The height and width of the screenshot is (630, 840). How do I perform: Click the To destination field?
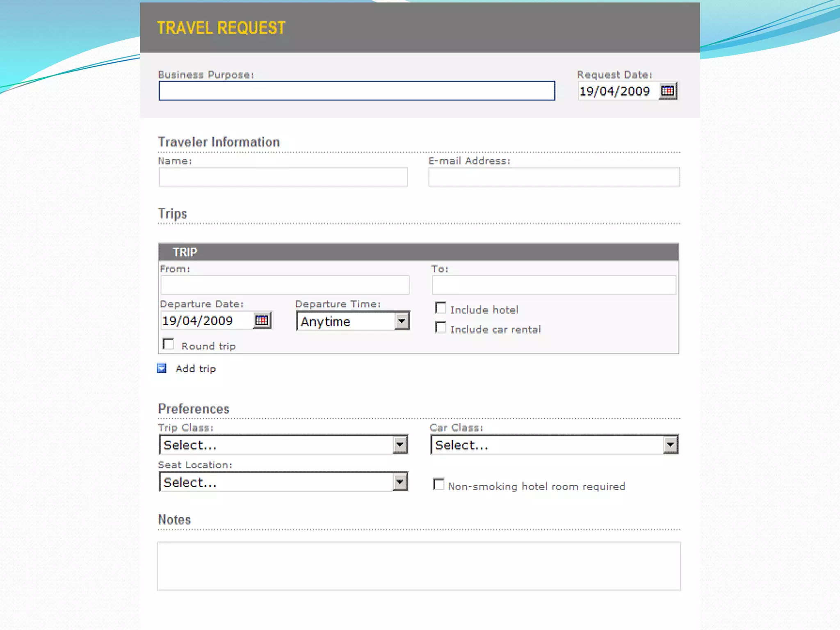(x=554, y=285)
